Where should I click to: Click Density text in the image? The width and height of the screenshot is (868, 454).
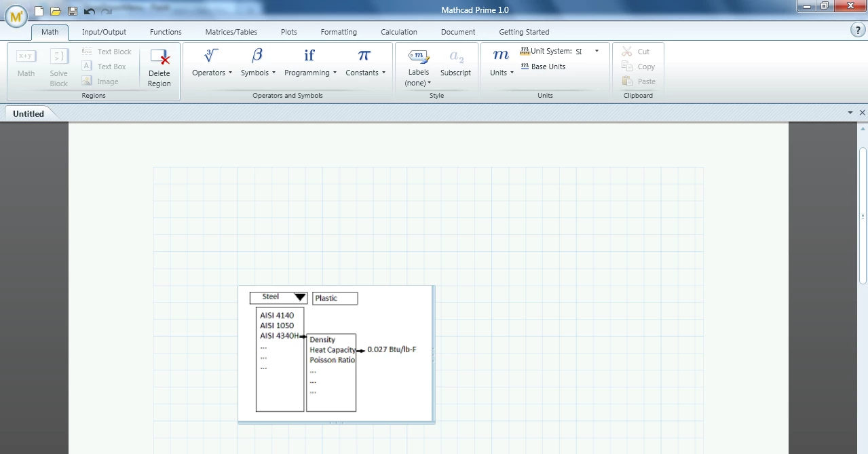point(322,340)
